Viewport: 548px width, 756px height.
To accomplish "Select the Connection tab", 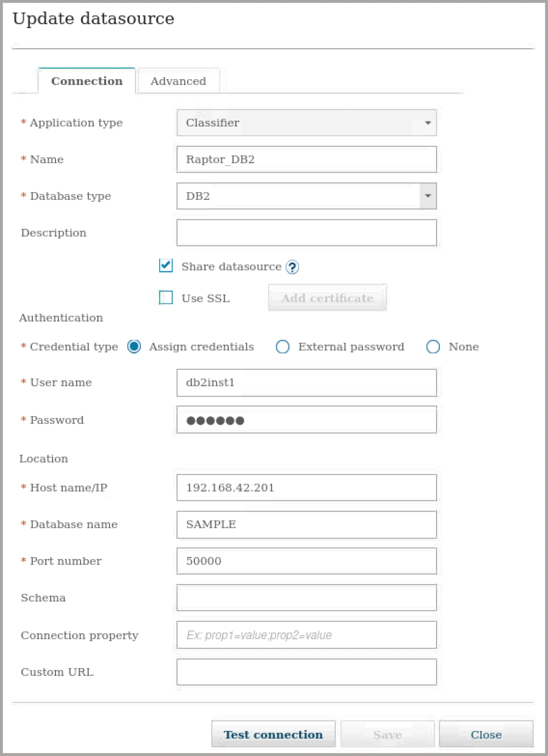I will (x=87, y=81).
